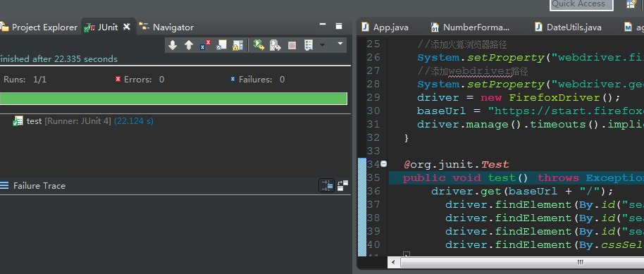Click the Finished after 22.335 seconds text
This screenshot has height=274, width=644.
click(x=58, y=59)
